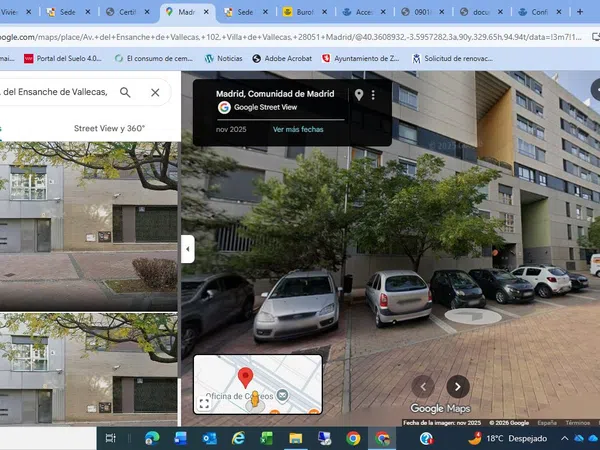Show hidden system tray icons chevron

(x=564, y=438)
